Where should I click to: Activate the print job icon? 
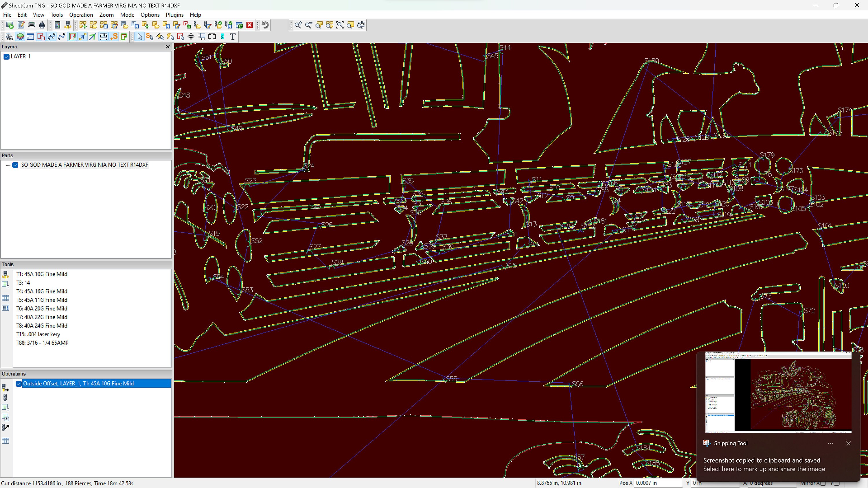(42, 25)
